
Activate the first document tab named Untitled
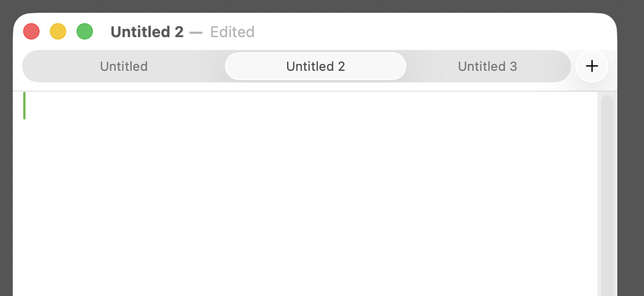124,66
